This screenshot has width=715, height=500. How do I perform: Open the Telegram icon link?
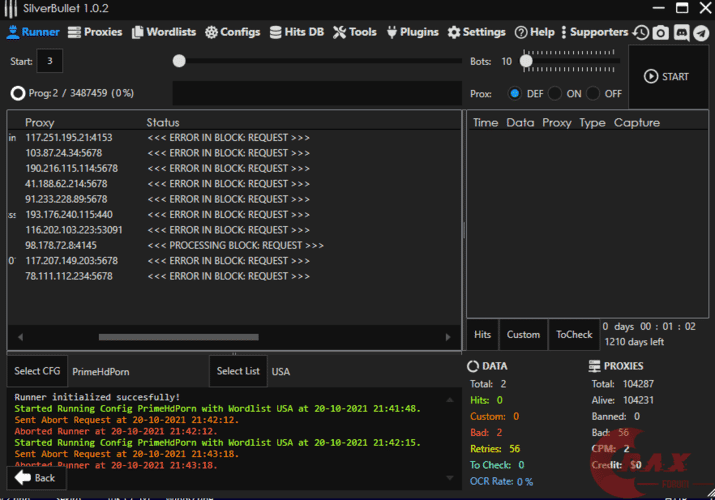pyautogui.click(x=701, y=32)
